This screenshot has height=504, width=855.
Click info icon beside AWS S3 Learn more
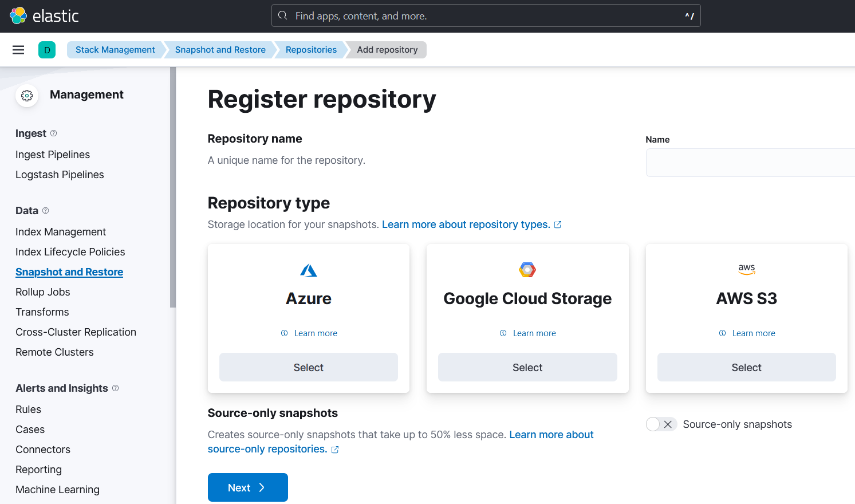click(723, 333)
